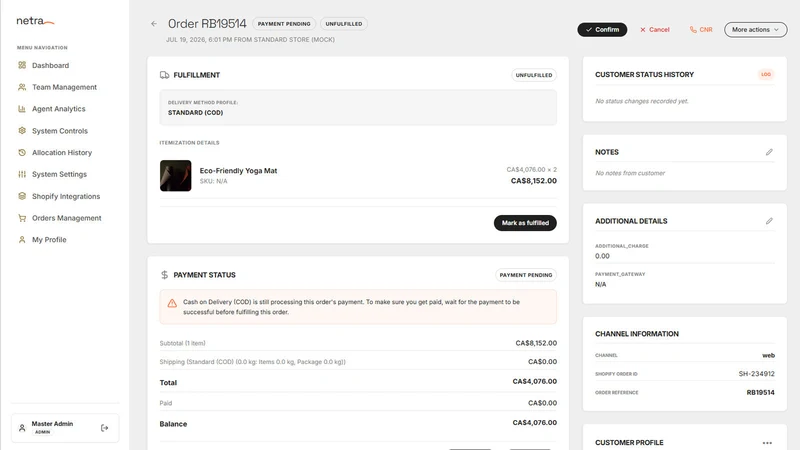Viewport: 800px width, 450px height.
Task: Open Allocation History
Action: click(62, 153)
